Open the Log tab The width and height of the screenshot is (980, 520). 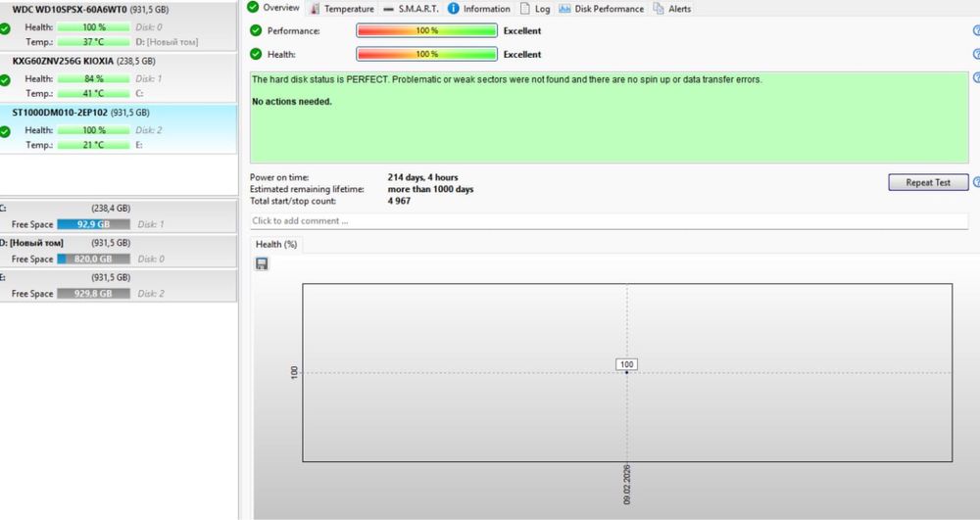[535, 9]
